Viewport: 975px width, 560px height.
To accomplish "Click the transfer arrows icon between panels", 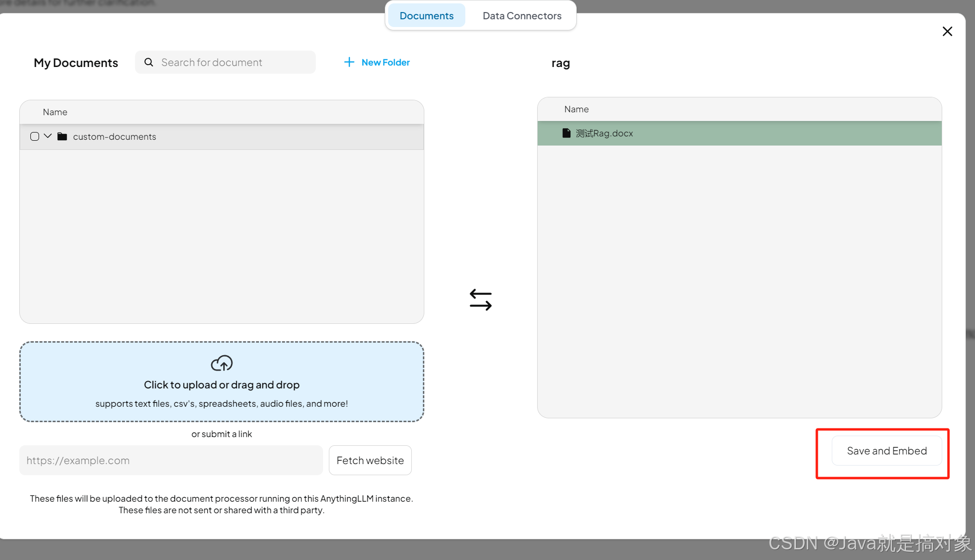I will 481,300.
